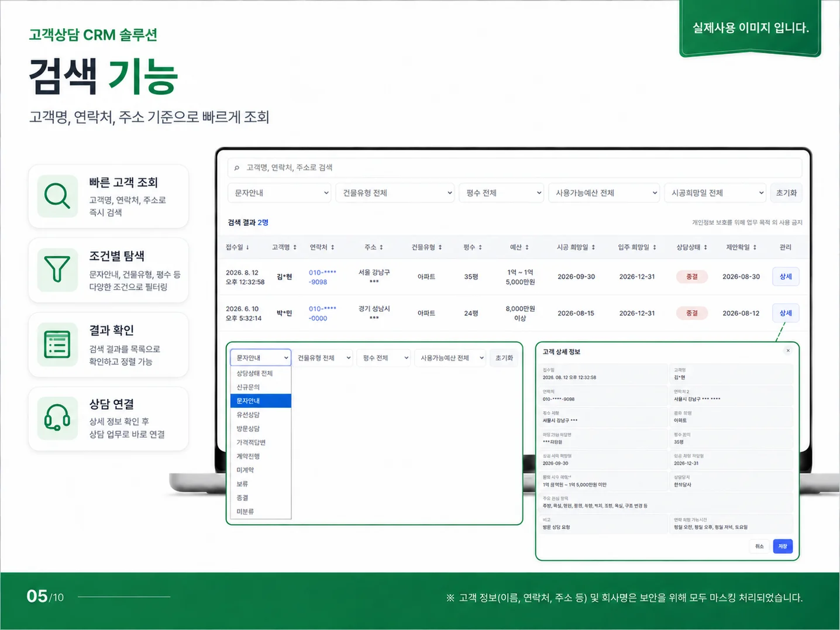Select 미분류 option in dropdown list
The image size is (840, 630).
[261, 512]
